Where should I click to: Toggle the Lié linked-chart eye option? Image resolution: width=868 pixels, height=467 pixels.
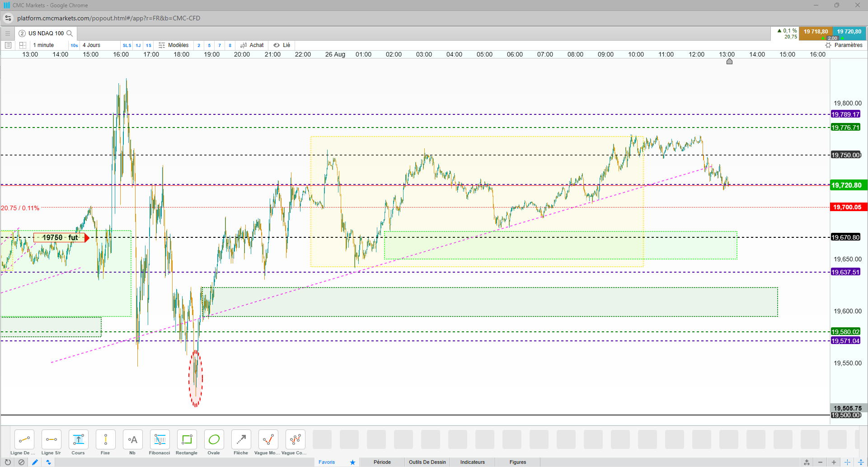282,45
